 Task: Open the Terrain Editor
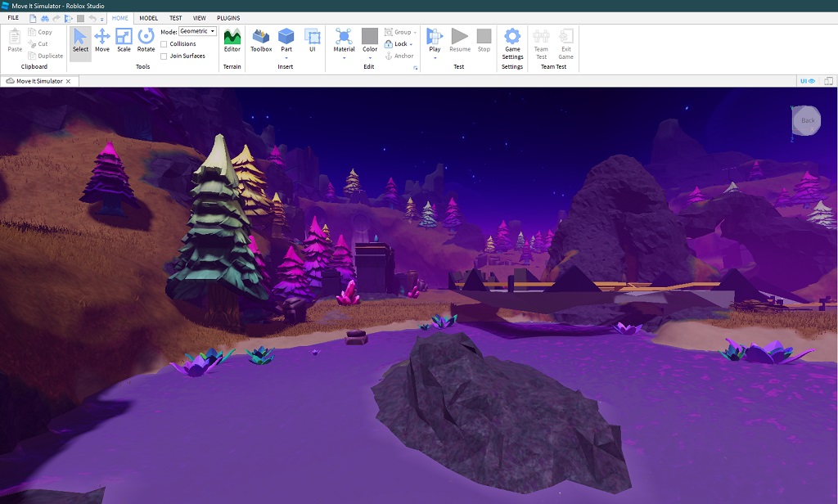point(232,41)
